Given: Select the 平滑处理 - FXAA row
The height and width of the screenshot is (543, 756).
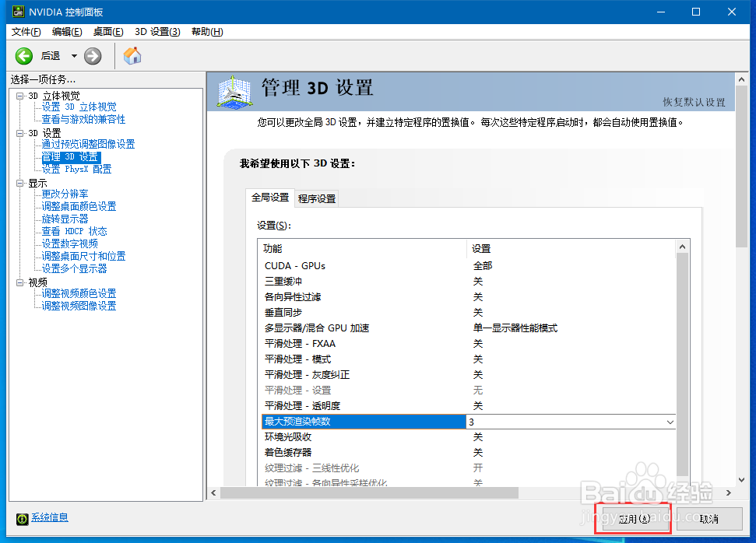Looking at the screenshot, I should [x=468, y=344].
